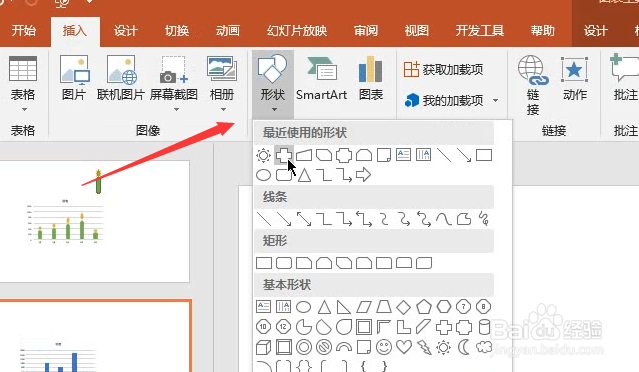The width and height of the screenshot is (639, 372).
Task: Click the 基本形状 section header
Action: point(374,285)
